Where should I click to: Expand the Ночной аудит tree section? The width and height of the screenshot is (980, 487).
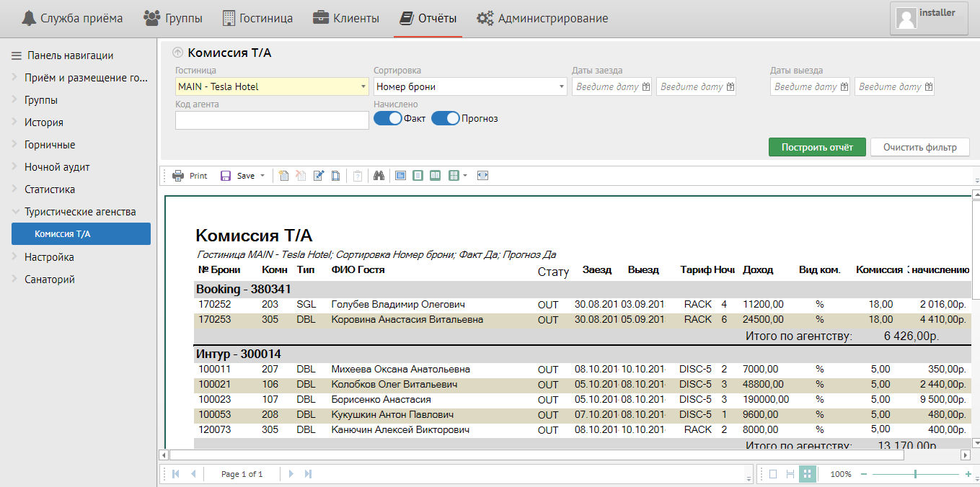pos(15,167)
